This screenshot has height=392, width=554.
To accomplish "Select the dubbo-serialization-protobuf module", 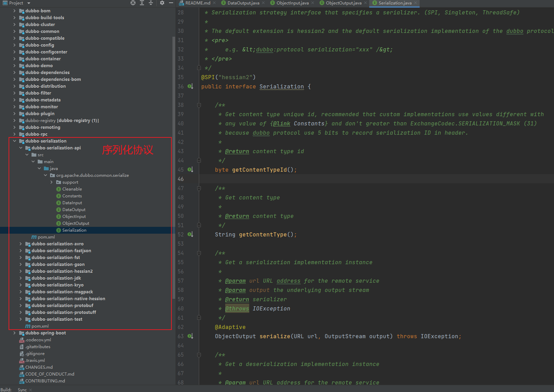I will click(62, 306).
